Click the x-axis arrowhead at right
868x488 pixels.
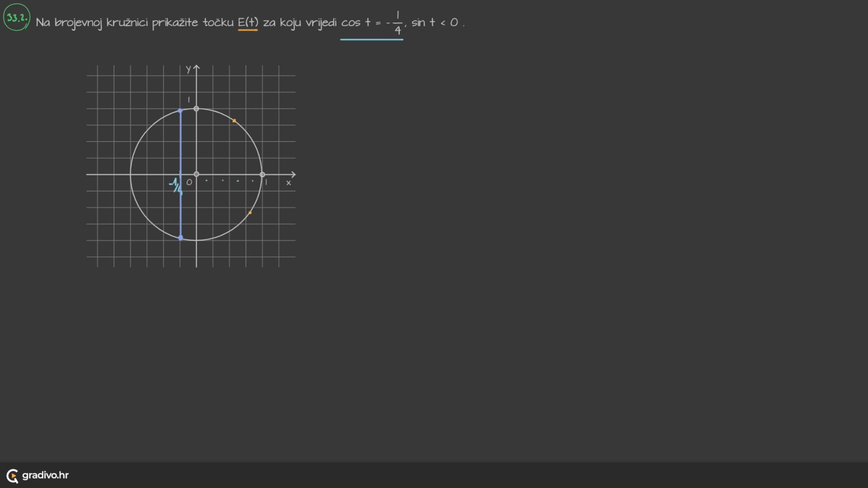(293, 174)
